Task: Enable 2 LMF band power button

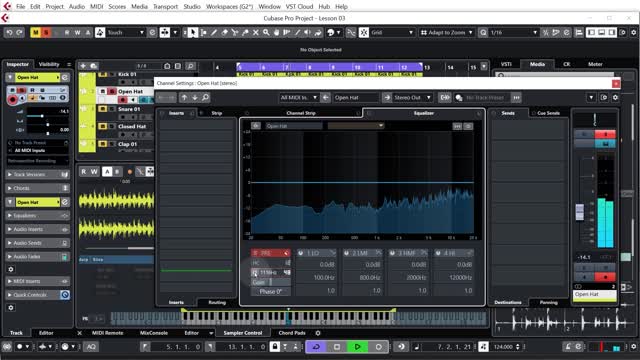Action: [x=347, y=253]
